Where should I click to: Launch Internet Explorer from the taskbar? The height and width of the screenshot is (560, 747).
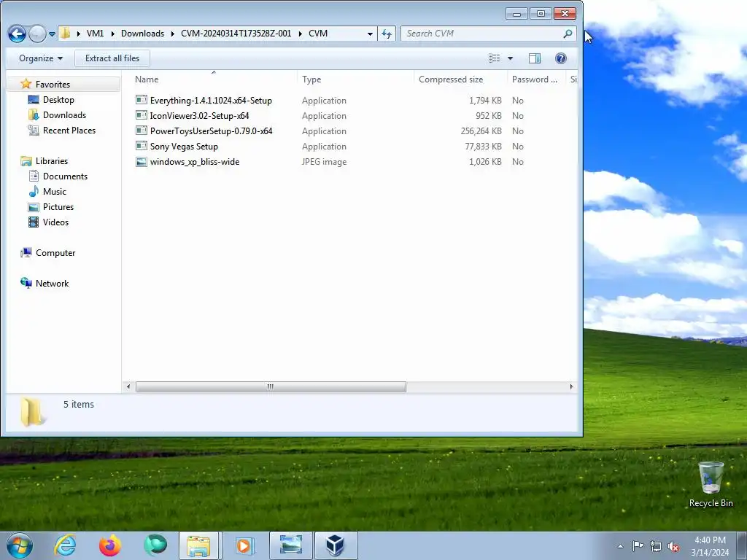pyautogui.click(x=65, y=545)
